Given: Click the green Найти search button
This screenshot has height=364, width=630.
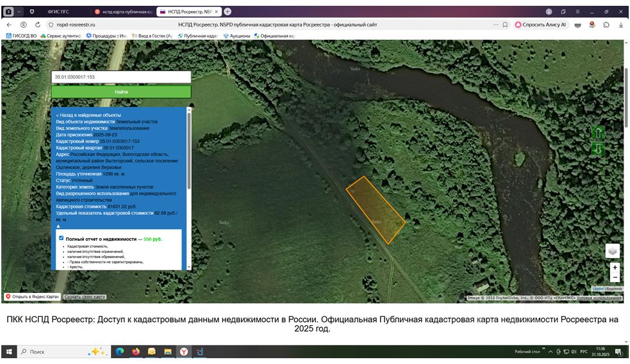Looking at the screenshot, I should (x=121, y=92).
